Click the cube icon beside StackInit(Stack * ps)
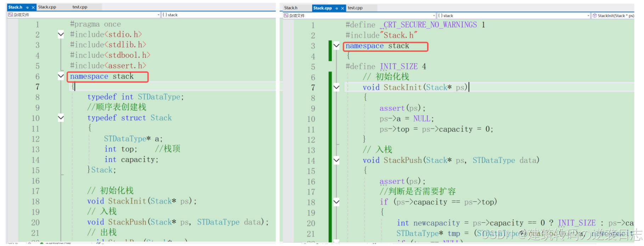The image size is (644, 246). point(595,16)
